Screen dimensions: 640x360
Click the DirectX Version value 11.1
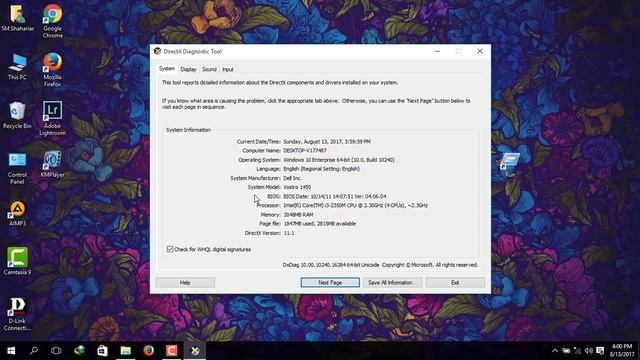click(x=289, y=233)
